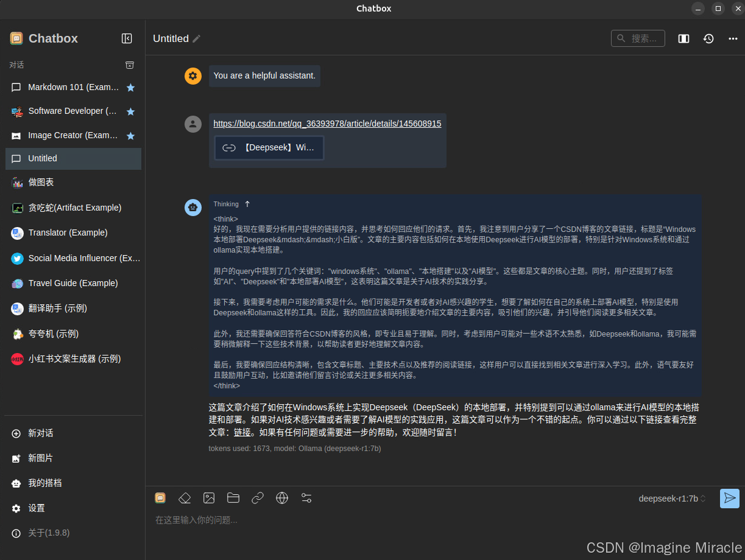Attach a link with the chain icon
This screenshot has width=745, height=560.
coord(258,498)
